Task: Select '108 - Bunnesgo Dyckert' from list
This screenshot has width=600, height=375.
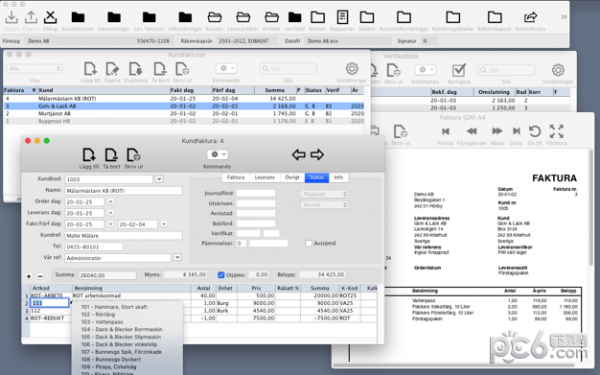Action: pyautogui.click(x=111, y=360)
